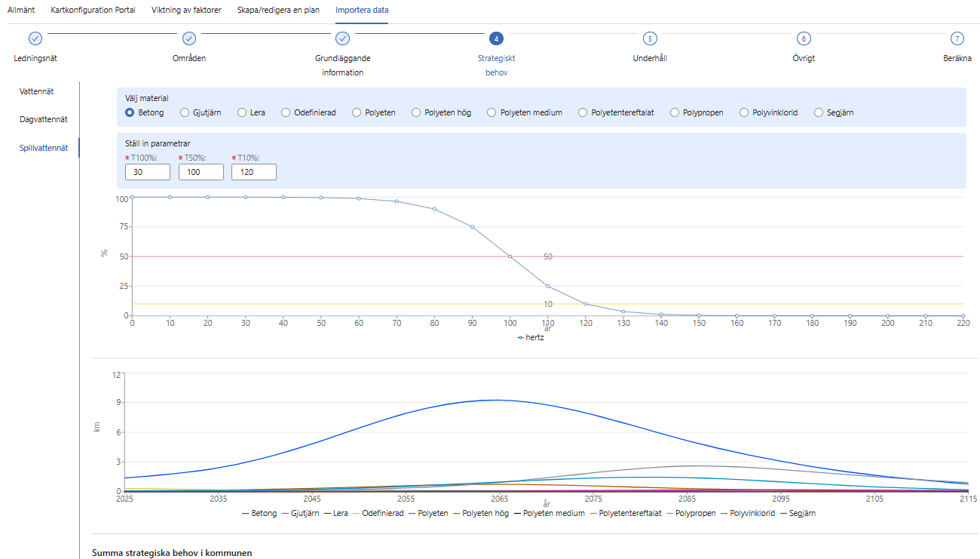Click the Områden step checkmark icon
Screen dimensions: 980x559
(x=189, y=38)
